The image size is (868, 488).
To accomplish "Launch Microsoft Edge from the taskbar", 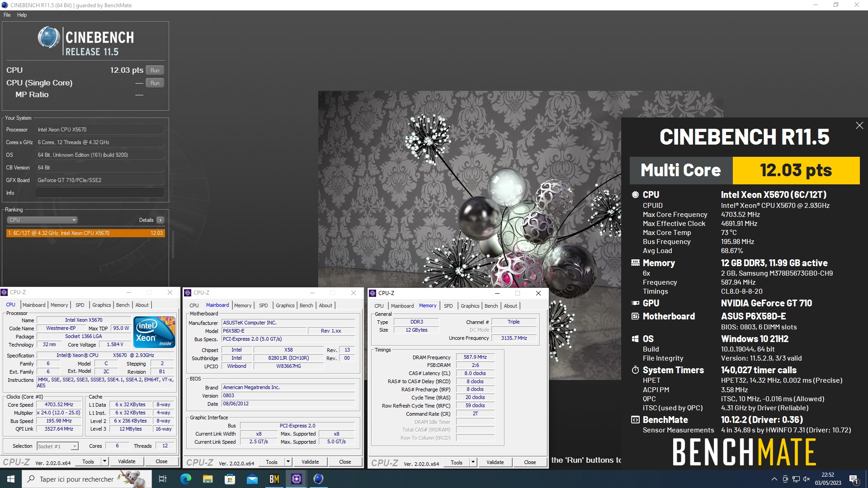I will coord(186,479).
